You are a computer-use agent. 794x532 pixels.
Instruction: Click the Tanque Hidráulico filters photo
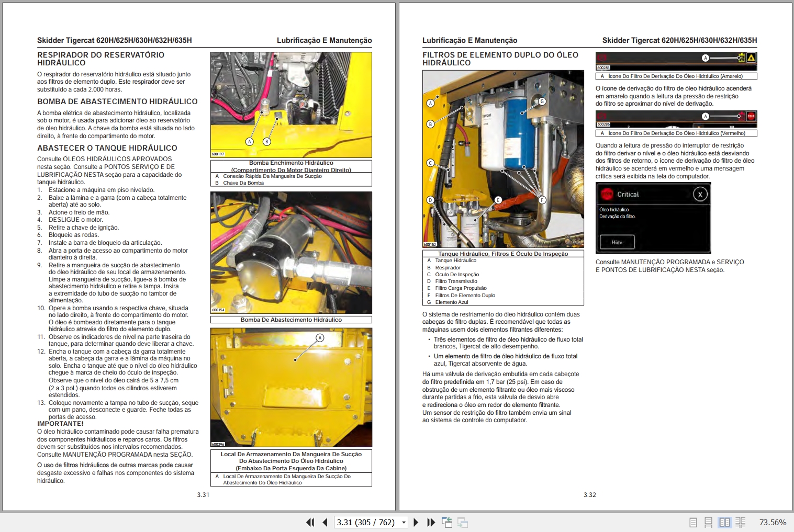click(502, 157)
